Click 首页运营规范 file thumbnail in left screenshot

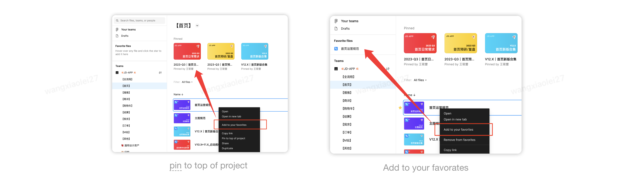click(x=182, y=105)
